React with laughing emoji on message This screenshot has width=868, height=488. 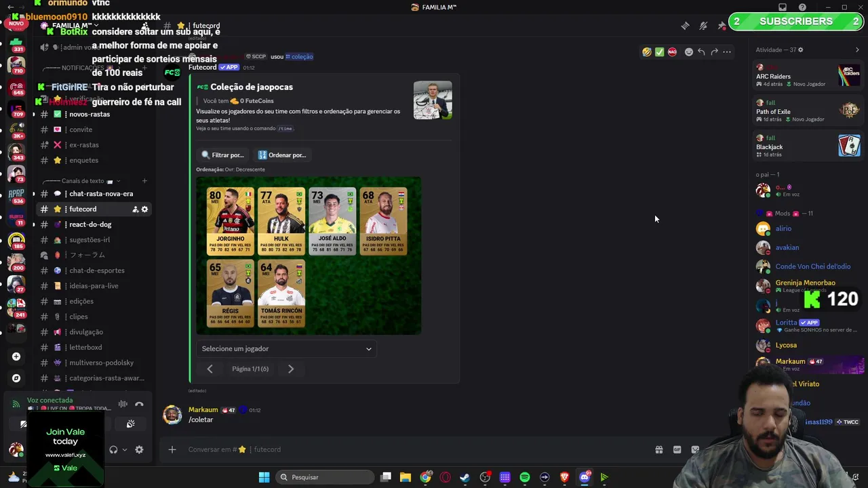pyautogui.click(x=647, y=52)
